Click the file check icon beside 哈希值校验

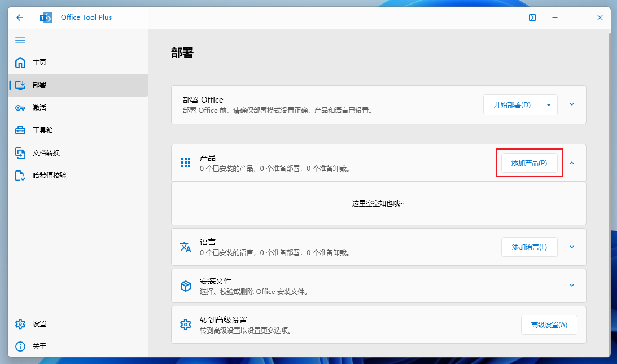pos(20,175)
